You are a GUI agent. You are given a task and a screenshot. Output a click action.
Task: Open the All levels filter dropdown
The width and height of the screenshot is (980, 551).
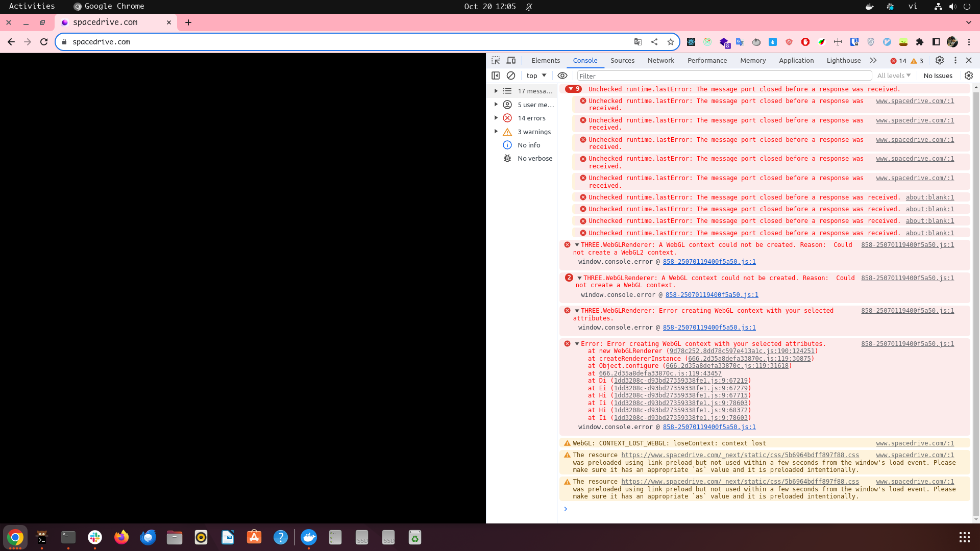click(x=893, y=76)
